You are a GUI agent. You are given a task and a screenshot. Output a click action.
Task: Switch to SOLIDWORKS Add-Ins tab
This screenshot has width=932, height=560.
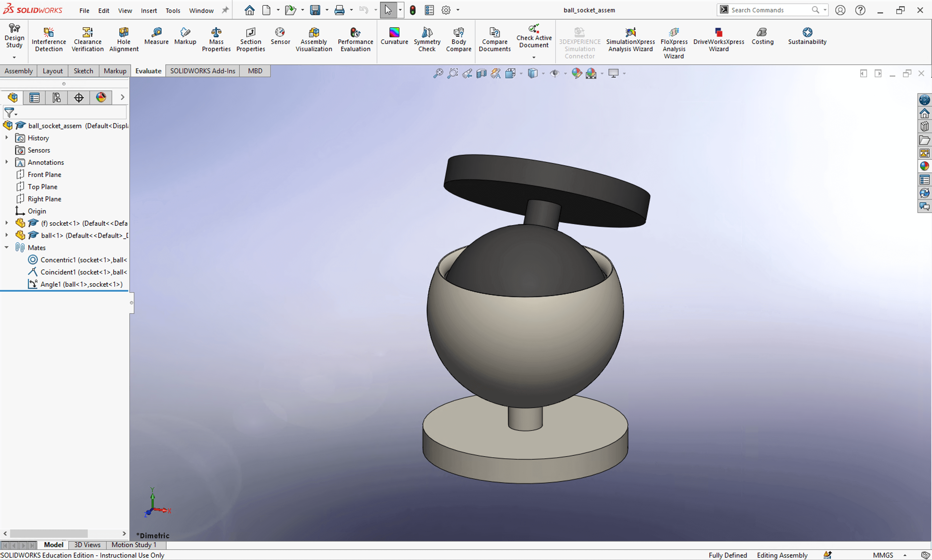pyautogui.click(x=202, y=71)
